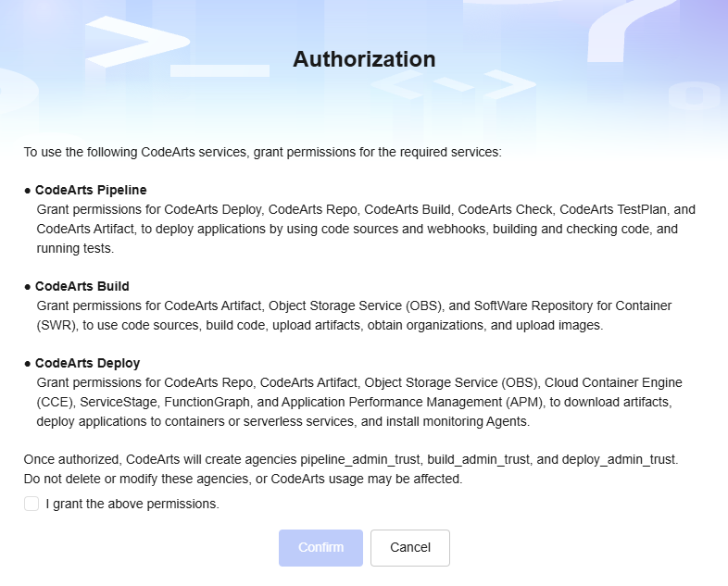Select the CodeArts Pipeline heading

pyautogui.click(x=91, y=191)
